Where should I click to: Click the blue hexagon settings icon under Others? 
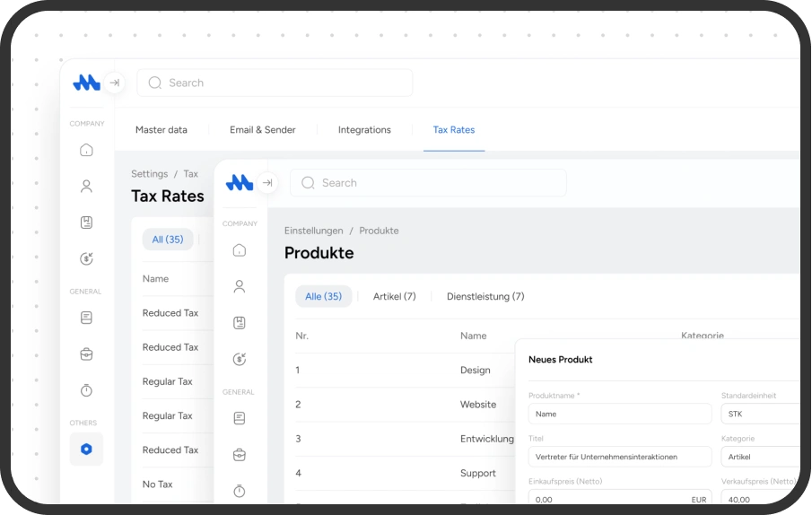click(86, 450)
